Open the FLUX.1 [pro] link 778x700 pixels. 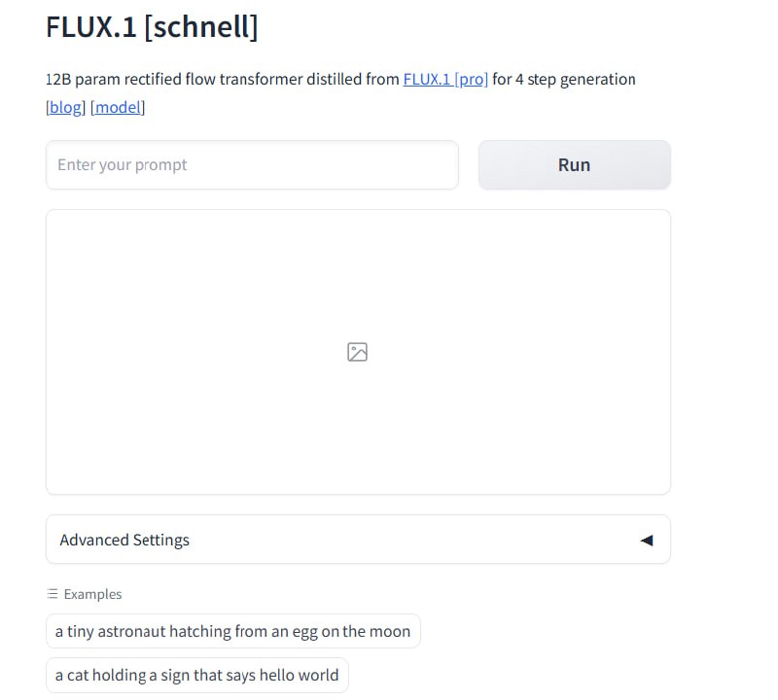click(x=445, y=80)
